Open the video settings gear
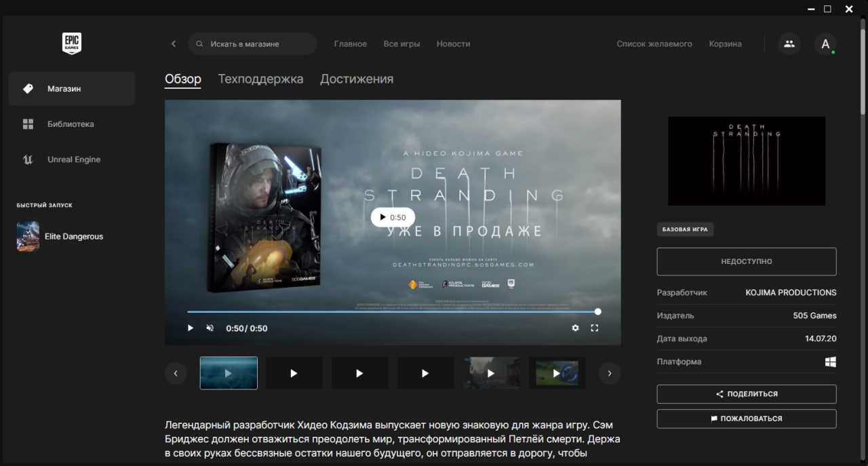Image resolution: width=868 pixels, height=466 pixels. click(576, 328)
